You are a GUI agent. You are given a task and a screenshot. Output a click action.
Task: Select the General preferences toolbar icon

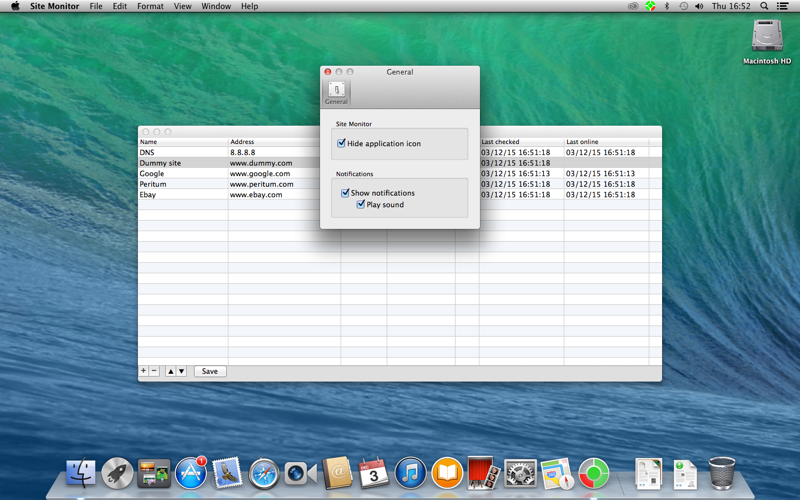click(336, 92)
